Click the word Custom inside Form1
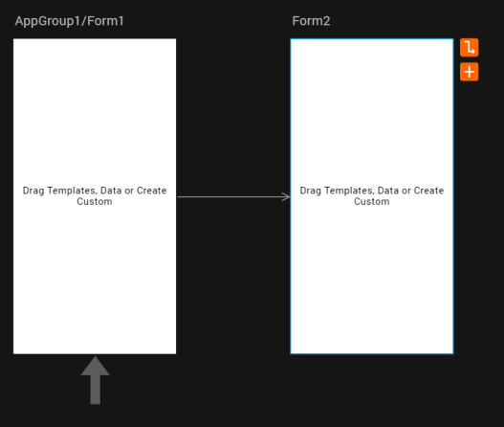Image resolution: width=504 pixels, height=427 pixels. click(x=95, y=202)
